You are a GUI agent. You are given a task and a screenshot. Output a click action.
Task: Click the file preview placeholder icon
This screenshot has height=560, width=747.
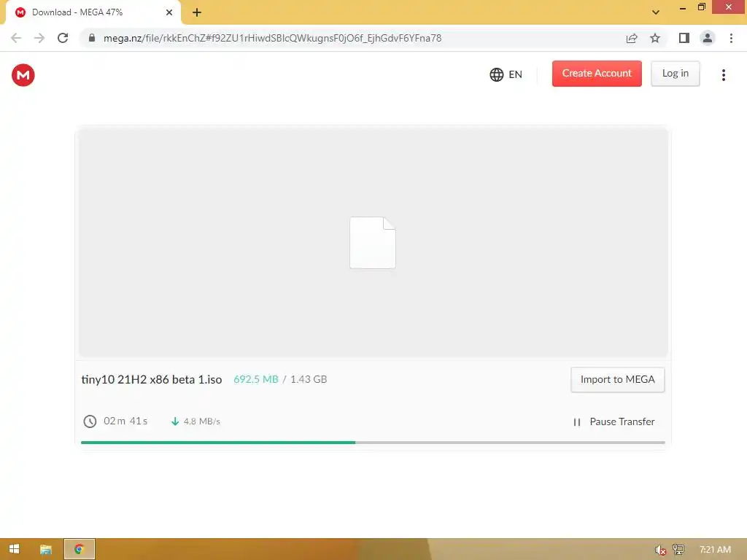373,243
